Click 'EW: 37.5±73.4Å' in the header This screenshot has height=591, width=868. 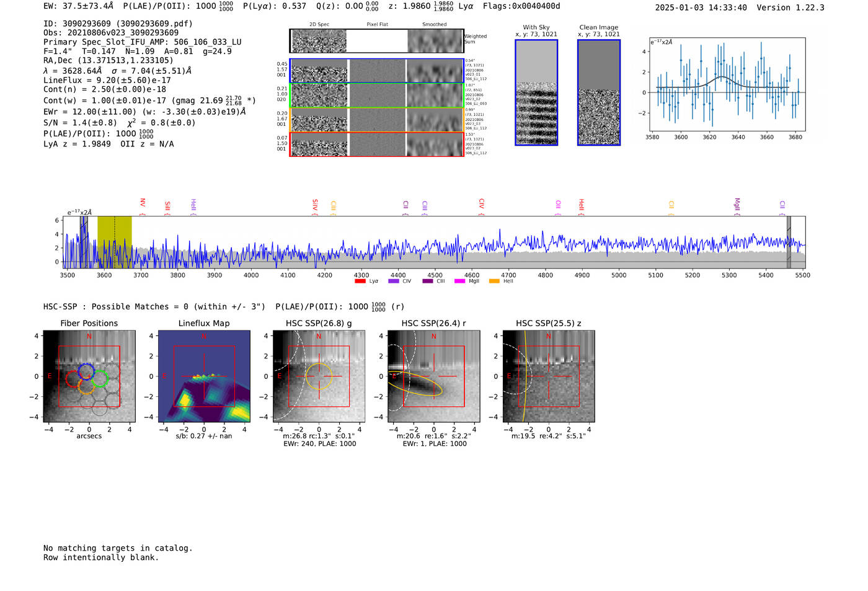tap(79, 6)
